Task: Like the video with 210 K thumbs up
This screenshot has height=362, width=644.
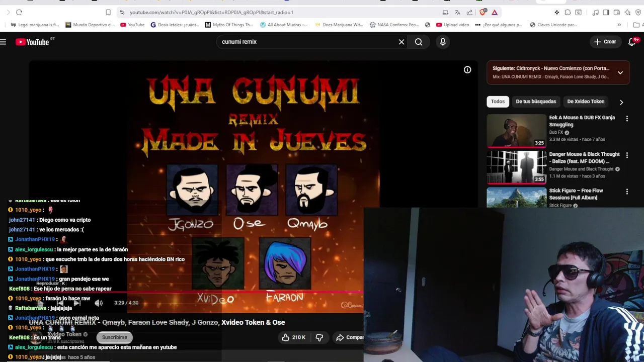Action: [294, 337]
